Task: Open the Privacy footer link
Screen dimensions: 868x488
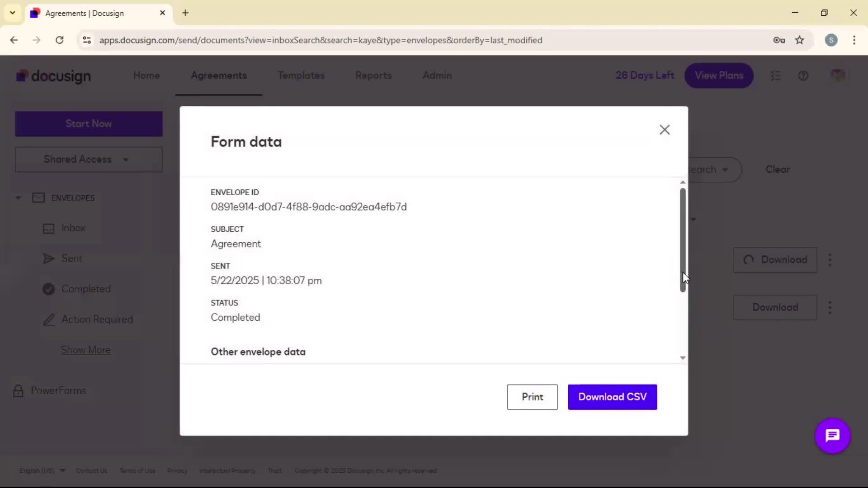Action: tap(177, 470)
